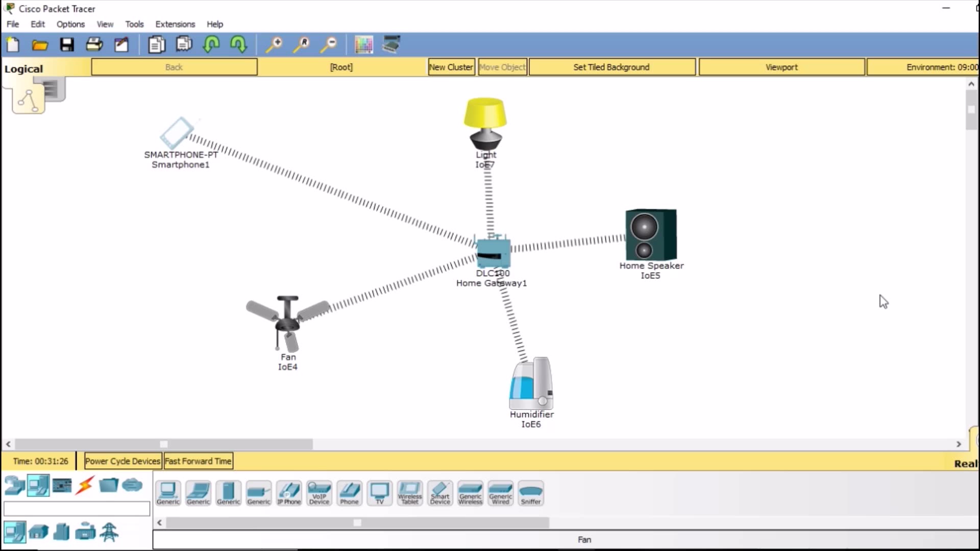Save the current network topology
Image resolution: width=980 pixels, height=551 pixels.
coord(66,44)
